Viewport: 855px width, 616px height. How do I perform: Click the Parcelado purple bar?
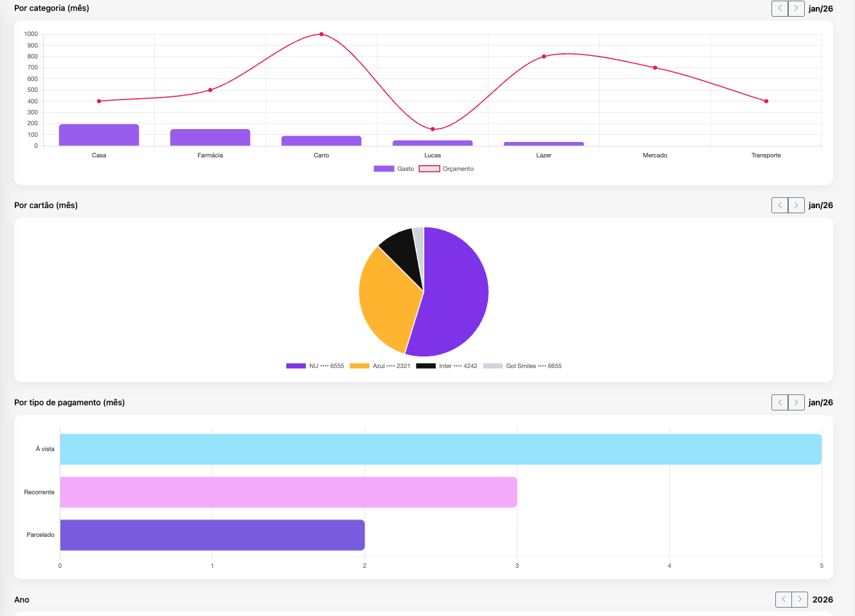(x=212, y=535)
